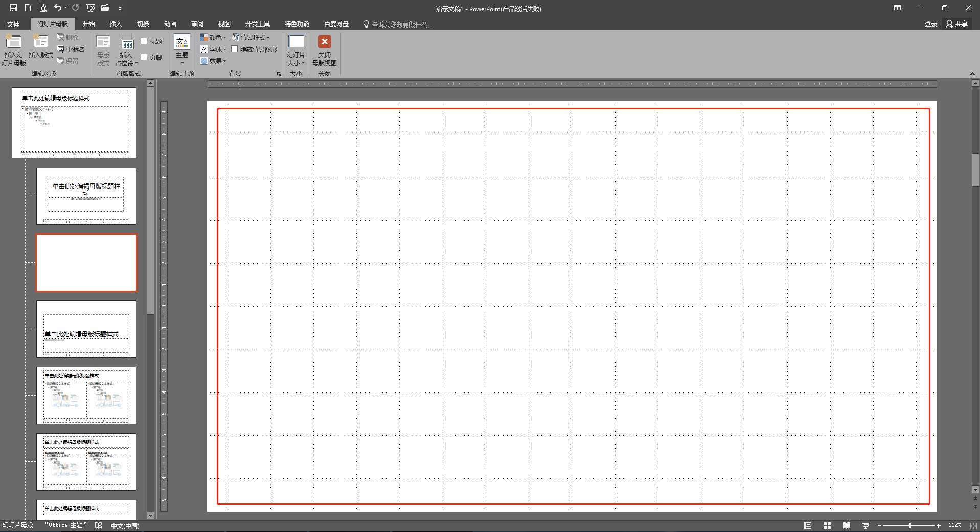Open 幻灯片大小 (Slide Size) dropdown
Screen dimensions: 980x532
coord(296,50)
